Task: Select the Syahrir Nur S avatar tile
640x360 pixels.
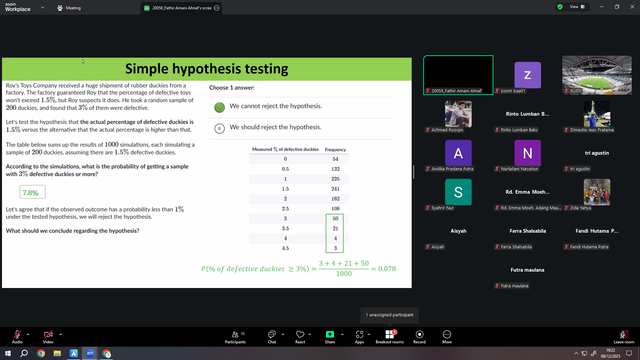Action: click(x=458, y=192)
